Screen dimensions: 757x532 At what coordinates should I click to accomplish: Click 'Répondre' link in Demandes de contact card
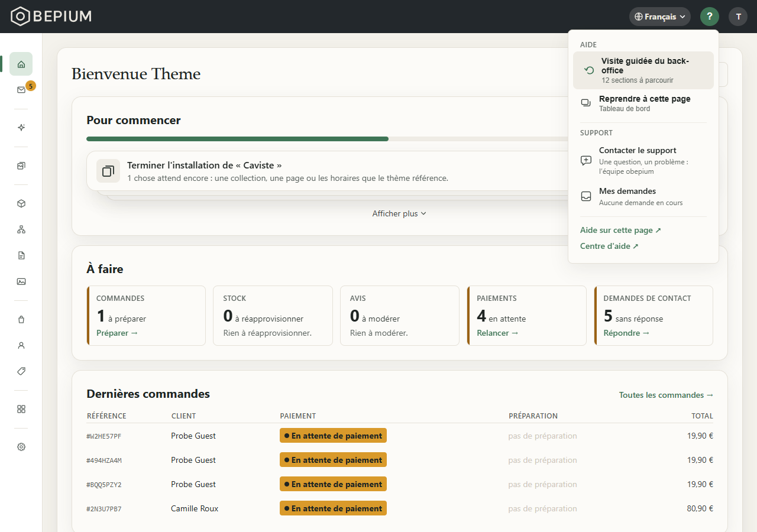tap(626, 333)
